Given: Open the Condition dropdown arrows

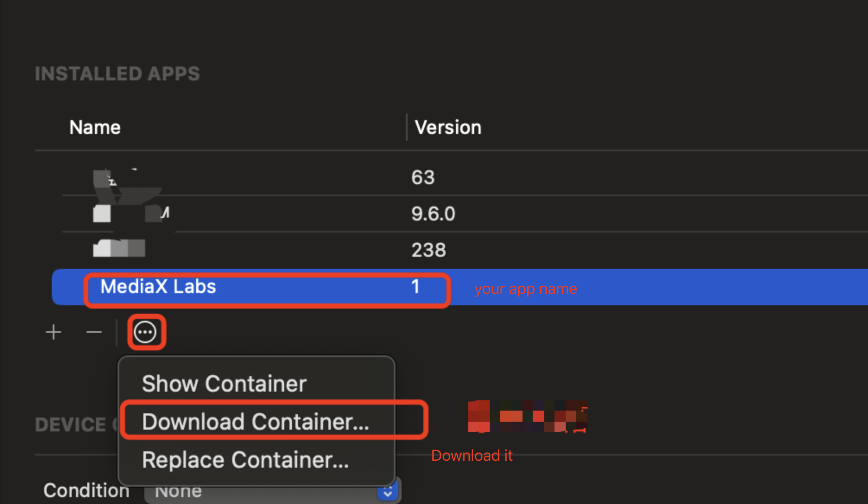Looking at the screenshot, I should coord(387,491).
